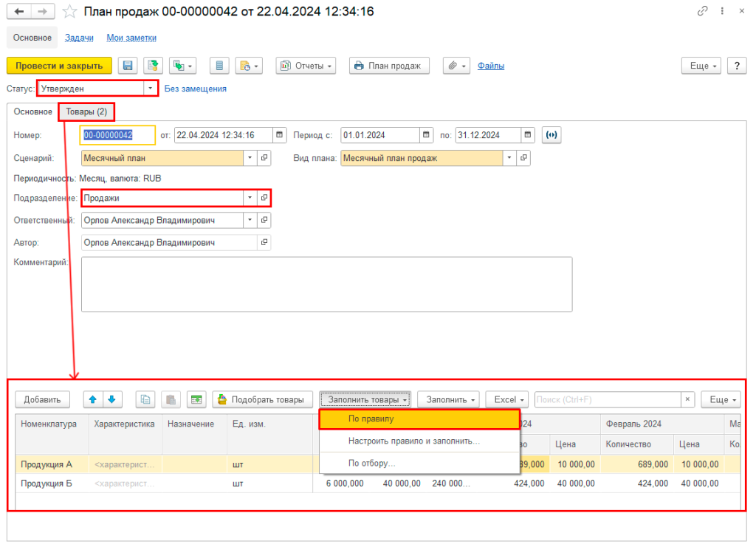Open calendar picker for document date field
This screenshot has height=544, width=756.
click(x=279, y=135)
